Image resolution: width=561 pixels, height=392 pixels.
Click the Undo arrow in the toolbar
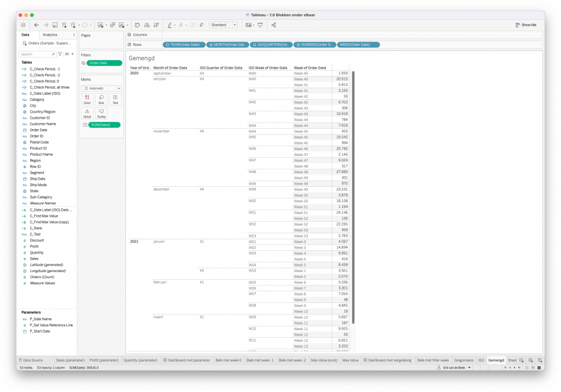click(x=36, y=25)
